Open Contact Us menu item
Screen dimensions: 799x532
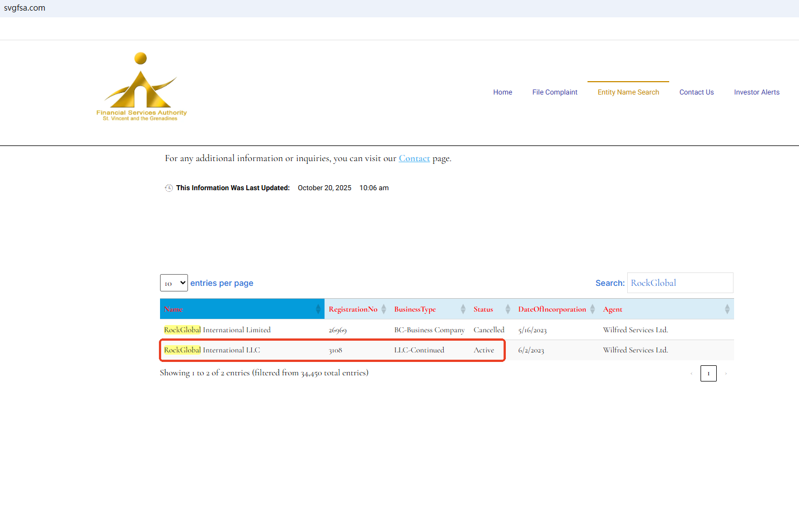697,92
